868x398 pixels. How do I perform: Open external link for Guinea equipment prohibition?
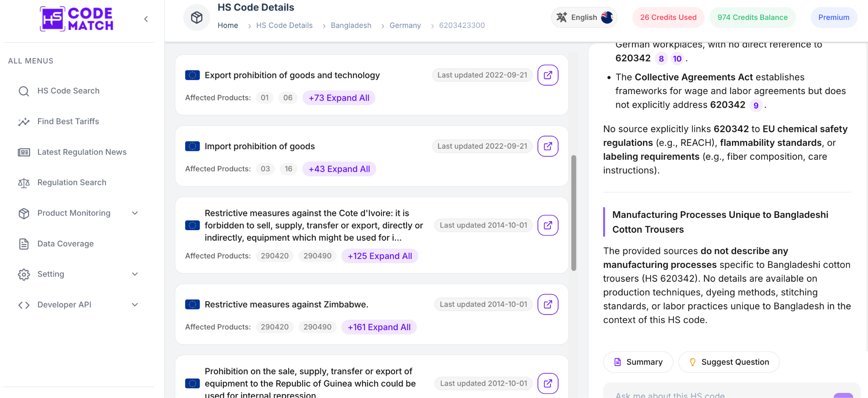(x=548, y=383)
